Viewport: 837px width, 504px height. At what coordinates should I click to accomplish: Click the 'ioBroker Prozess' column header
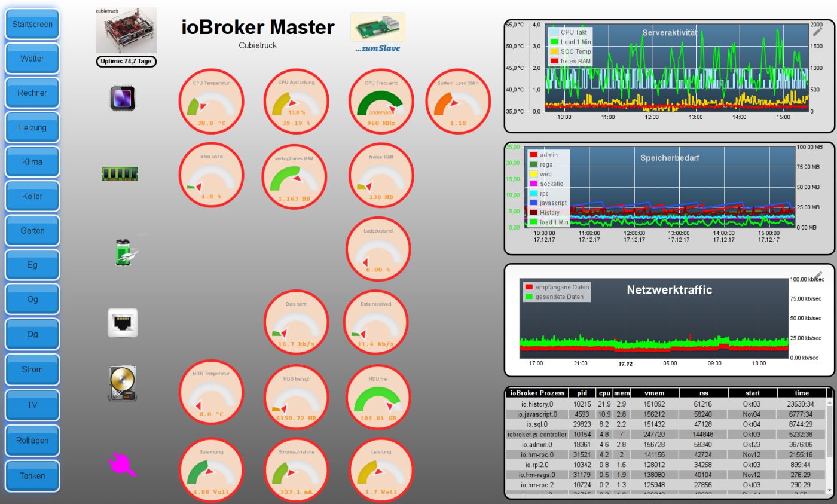click(x=537, y=393)
